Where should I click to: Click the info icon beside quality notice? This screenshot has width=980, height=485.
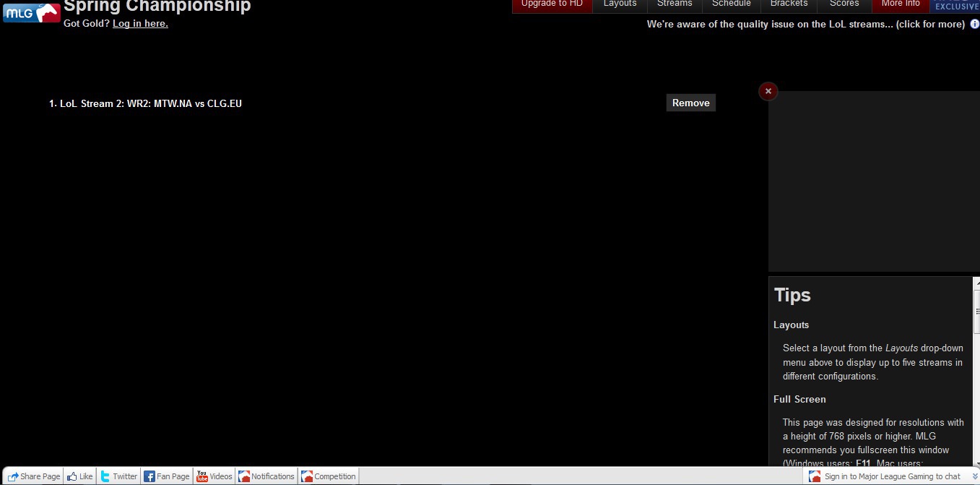point(974,24)
